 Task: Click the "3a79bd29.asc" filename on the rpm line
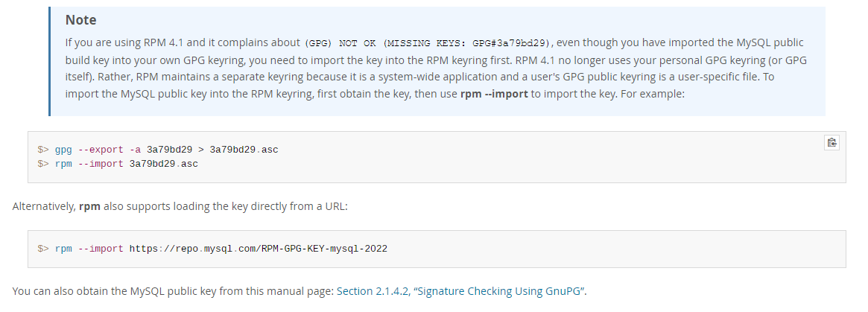pos(164,164)
